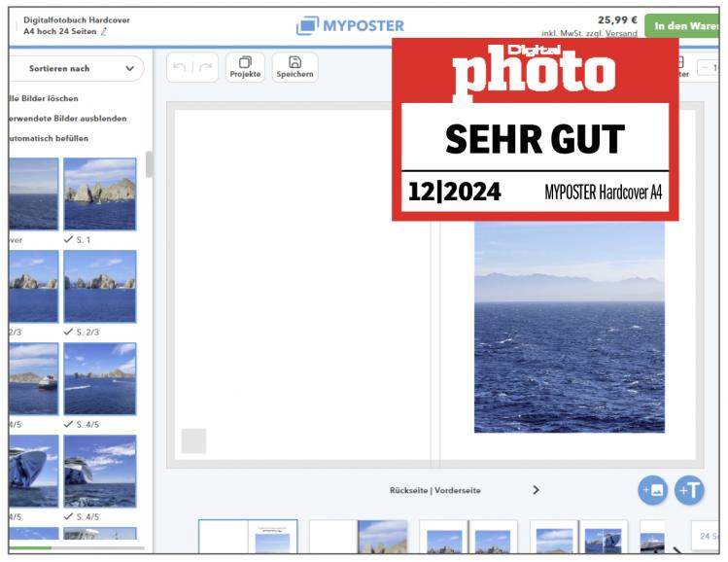Click the 24 S. page count box
Image resolution: width=728 pixels, height=562 pixels.
click(706, 536)
